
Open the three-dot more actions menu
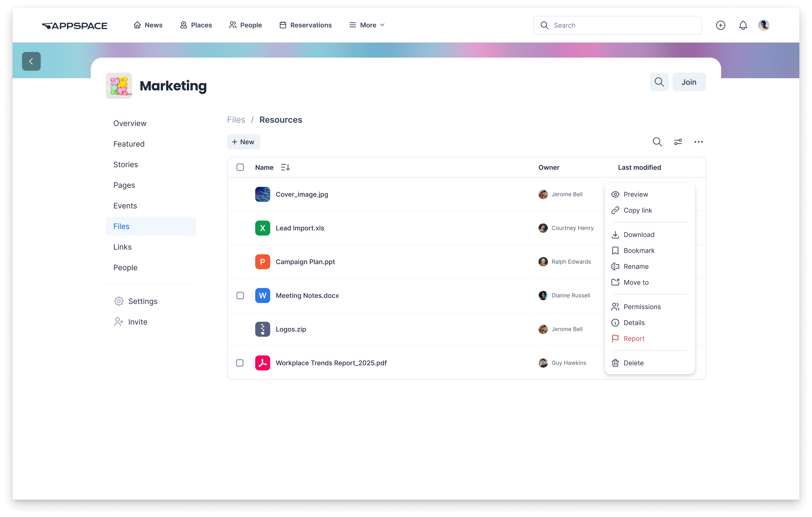coord(698,142)
